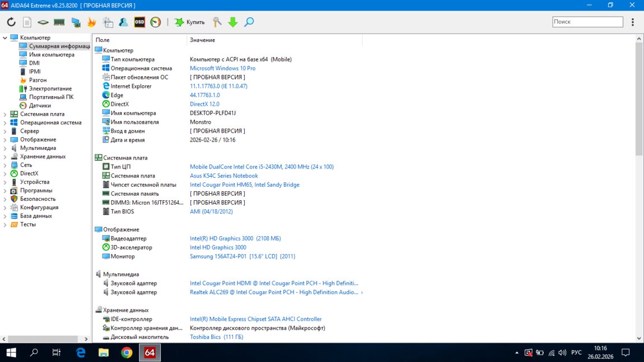The width and height of the screenshot is (644, 362).
Task: Click the green download arrow icon
Action: 233,22
